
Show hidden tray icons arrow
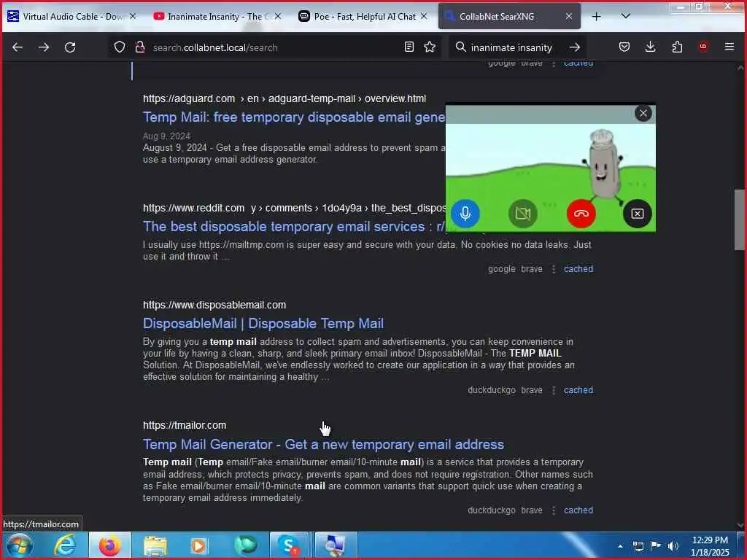[x=620, y=546]
